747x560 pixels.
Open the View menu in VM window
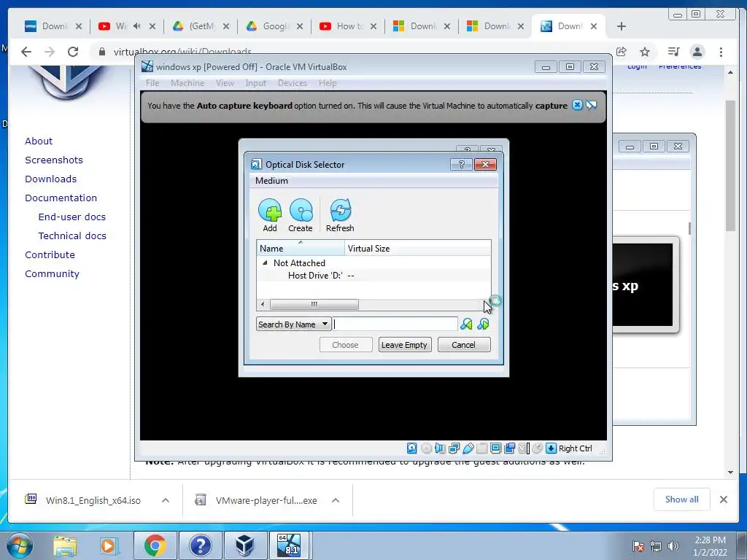pos(225,83)
